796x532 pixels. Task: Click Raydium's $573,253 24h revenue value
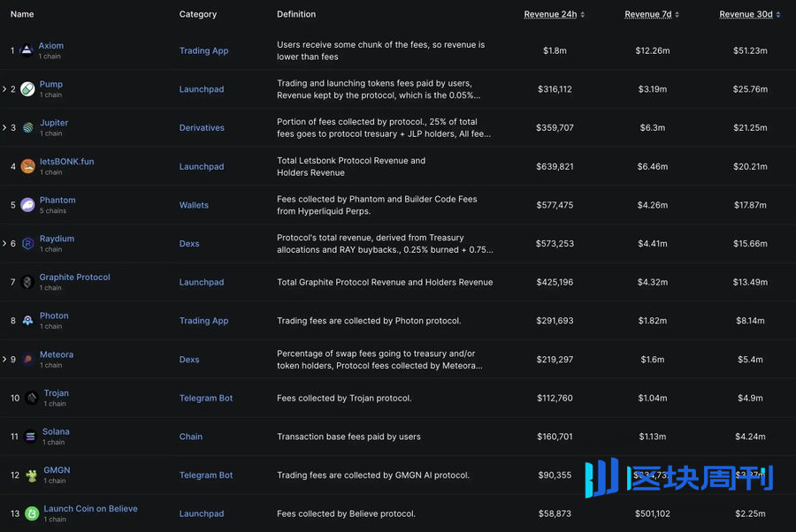point(555,243)
